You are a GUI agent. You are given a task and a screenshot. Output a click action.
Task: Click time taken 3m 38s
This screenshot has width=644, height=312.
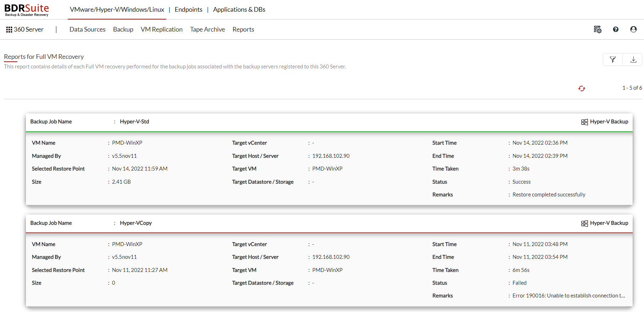pyautogui.click(x=521, y=169)
